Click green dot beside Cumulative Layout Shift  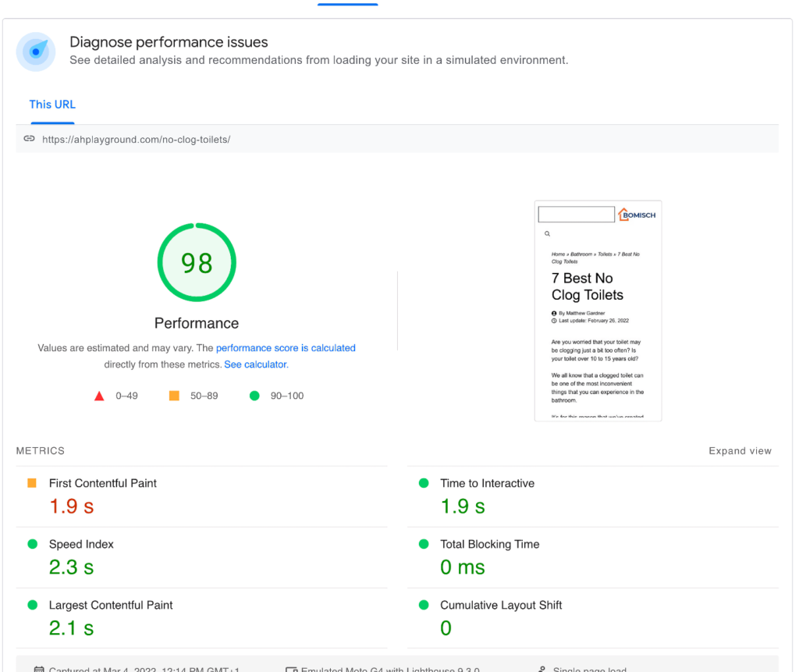(424, 605)
